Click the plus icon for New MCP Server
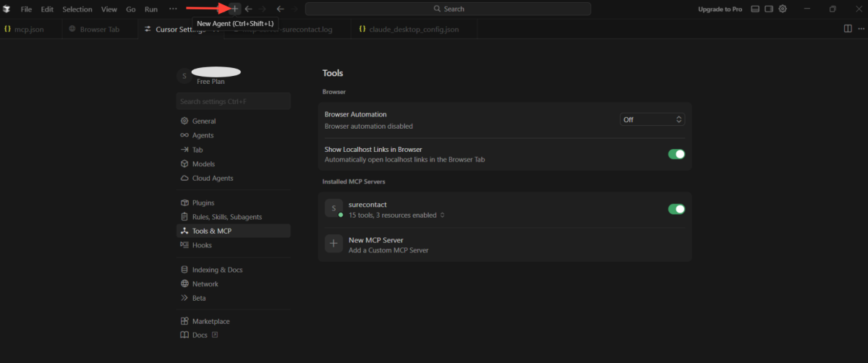 click(x=333, y=244)
